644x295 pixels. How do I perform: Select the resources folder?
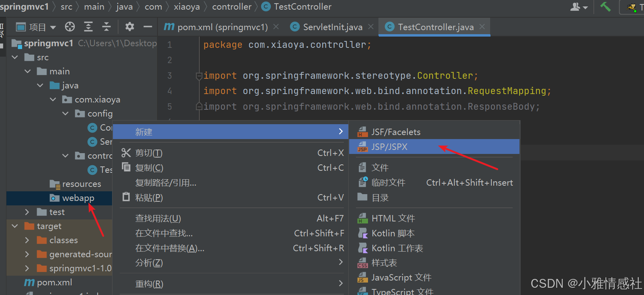(x=76, y=184)
